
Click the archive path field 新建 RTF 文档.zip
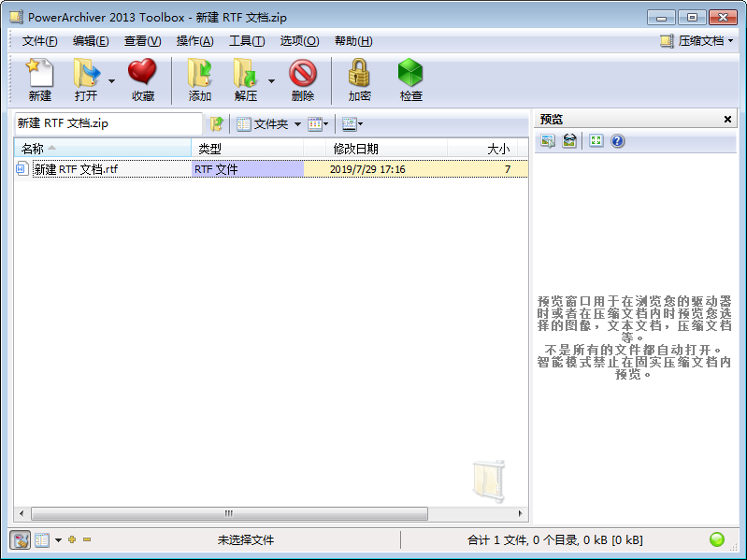pos(108,123)
